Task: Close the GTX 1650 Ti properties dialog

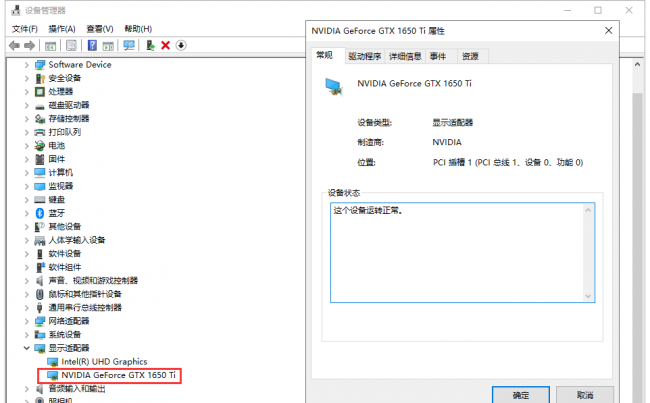Action: (608, 31)
